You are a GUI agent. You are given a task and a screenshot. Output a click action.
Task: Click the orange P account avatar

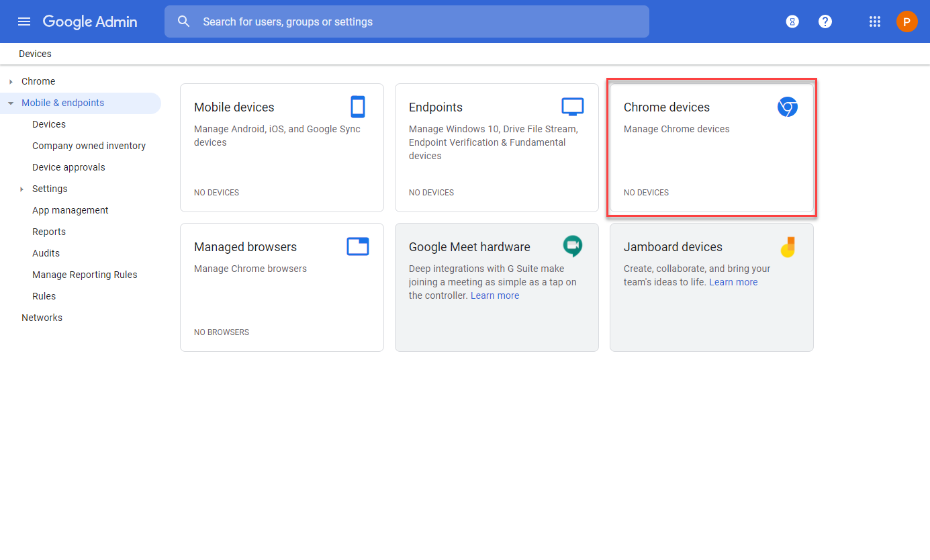(x=906, y=21)
